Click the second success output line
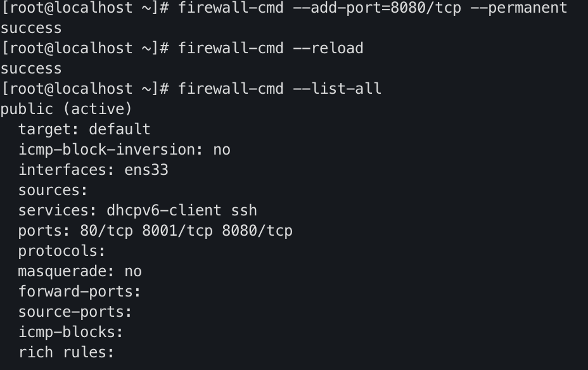Screen dimensions: 588x370 pos(31,69)
